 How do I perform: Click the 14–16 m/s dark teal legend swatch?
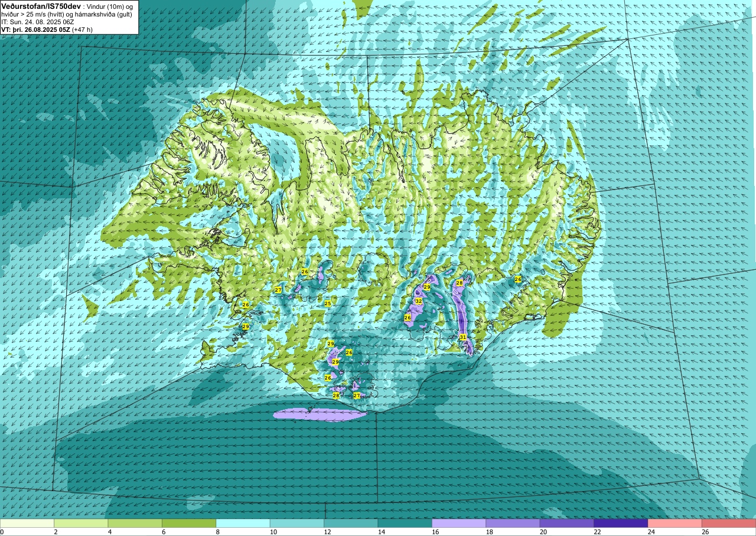(x=405, y=523)
